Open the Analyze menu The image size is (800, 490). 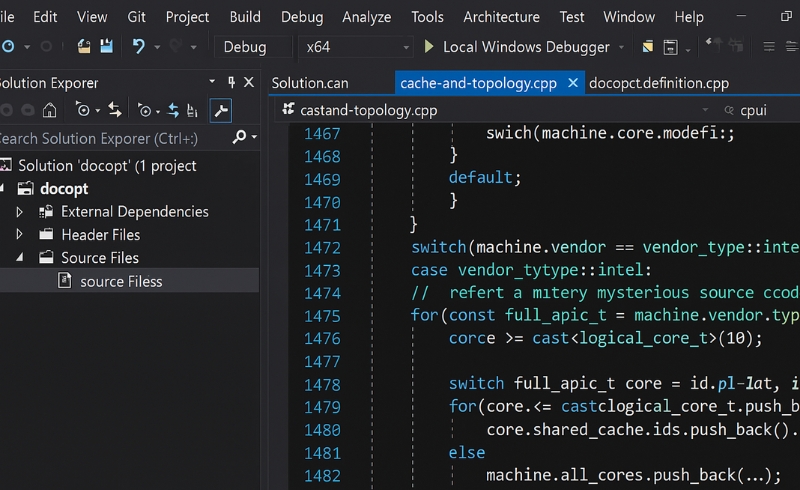[366, 17]
